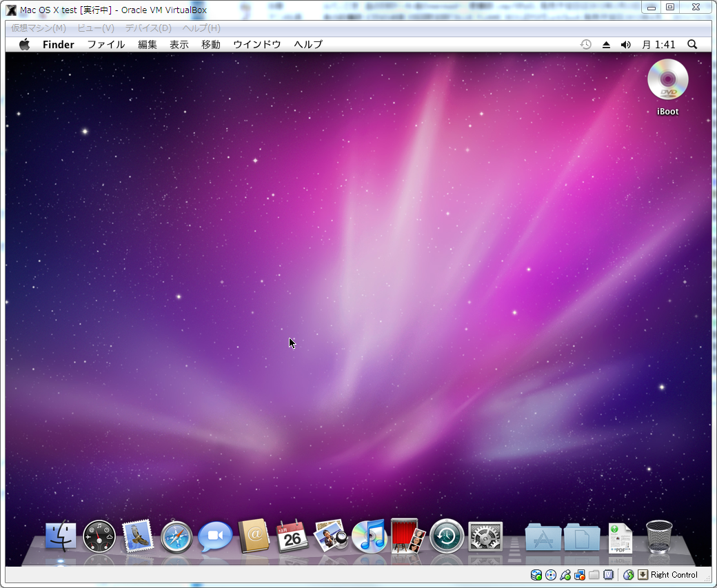Screen dimensions: 717x588
Task: Click VirtualBox USB devices status icon
Action: tap(565, 575)
